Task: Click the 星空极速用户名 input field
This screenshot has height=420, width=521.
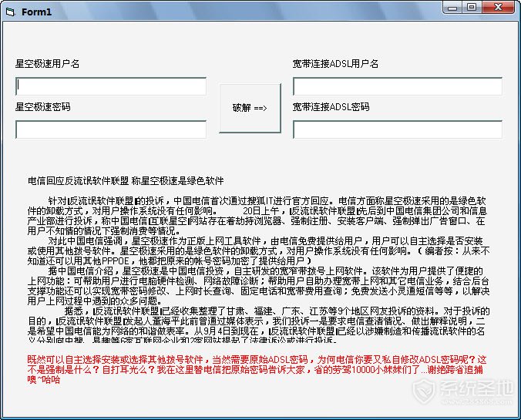Action: (x=111, y=86)
